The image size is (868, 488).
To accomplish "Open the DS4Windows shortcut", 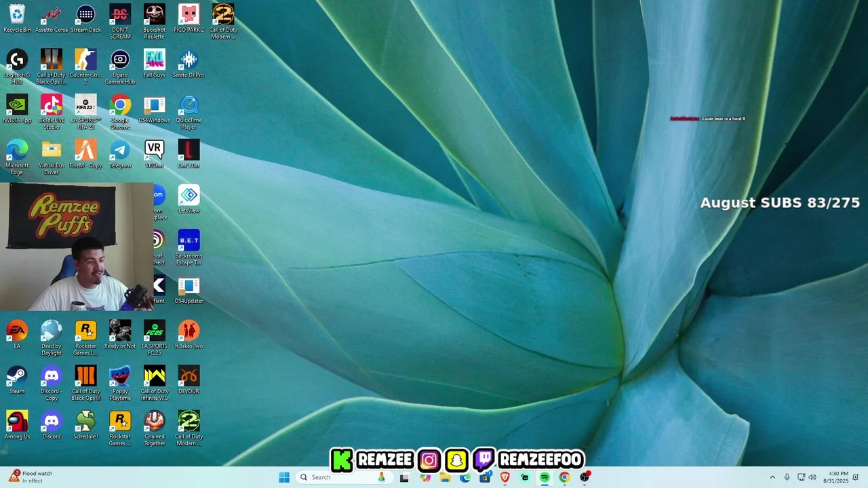I will 154,108.
